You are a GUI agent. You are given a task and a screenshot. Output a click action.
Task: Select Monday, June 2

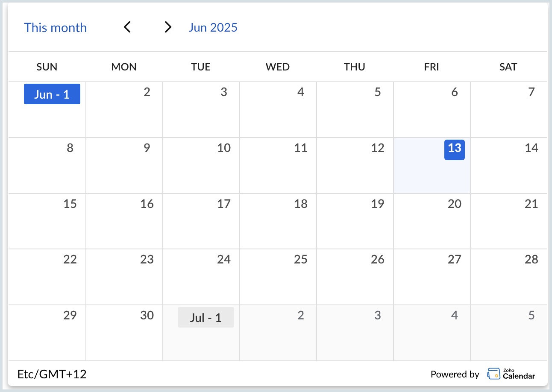(124, 109)
